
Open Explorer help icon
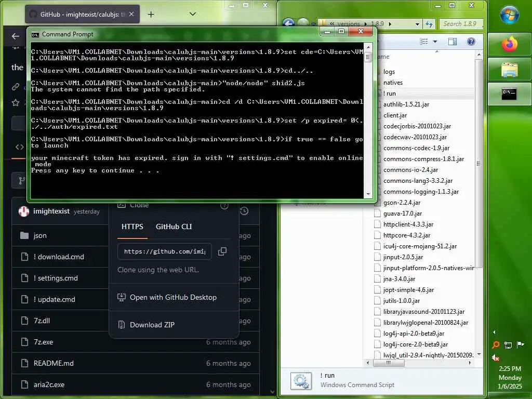471,42
